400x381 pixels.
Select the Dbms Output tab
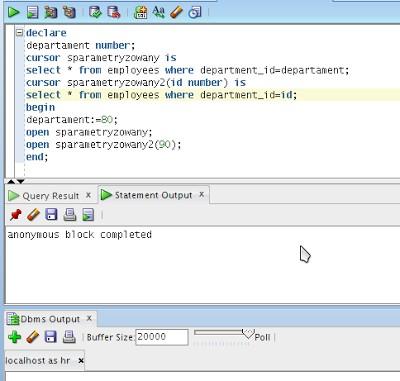pos(50,319)
